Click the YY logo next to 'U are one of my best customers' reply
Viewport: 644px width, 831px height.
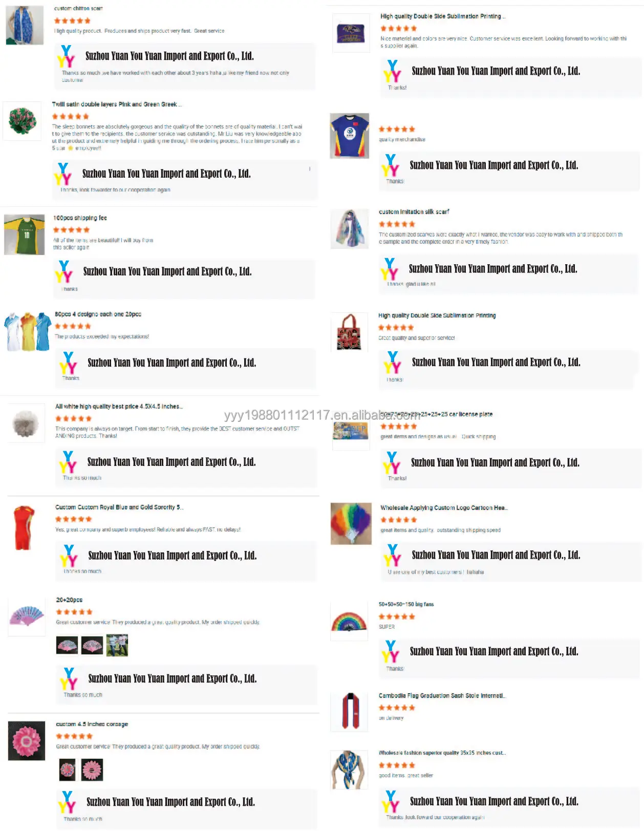tap(393, 556)
